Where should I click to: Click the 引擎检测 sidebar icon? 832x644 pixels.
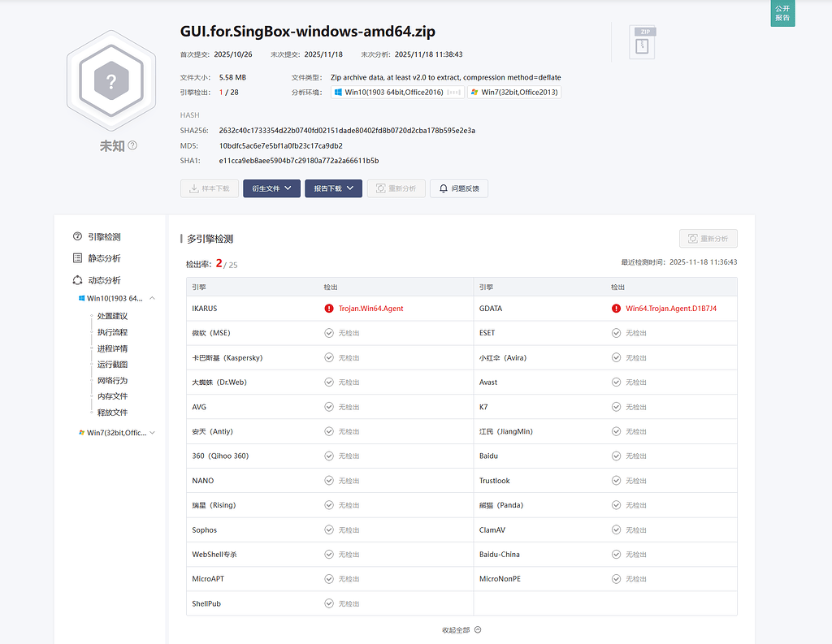click(x=77, y=236)
